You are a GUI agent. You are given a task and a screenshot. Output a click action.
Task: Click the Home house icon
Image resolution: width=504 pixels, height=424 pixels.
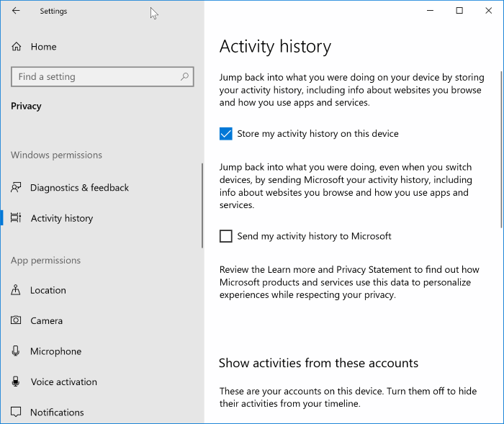(17, 47)
